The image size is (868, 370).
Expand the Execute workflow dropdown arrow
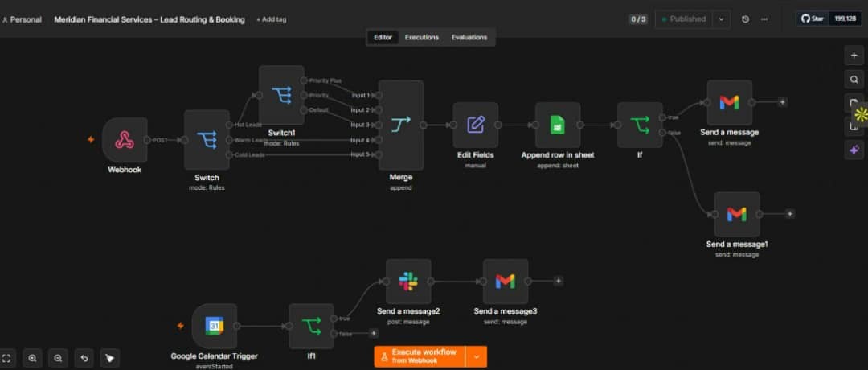click(477, 356)
